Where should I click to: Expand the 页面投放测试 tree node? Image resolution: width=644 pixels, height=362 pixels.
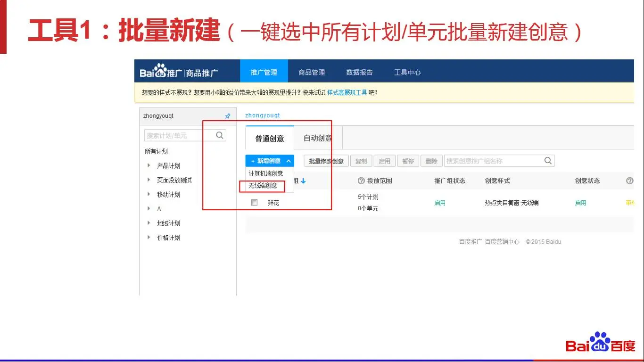(149, 180)
